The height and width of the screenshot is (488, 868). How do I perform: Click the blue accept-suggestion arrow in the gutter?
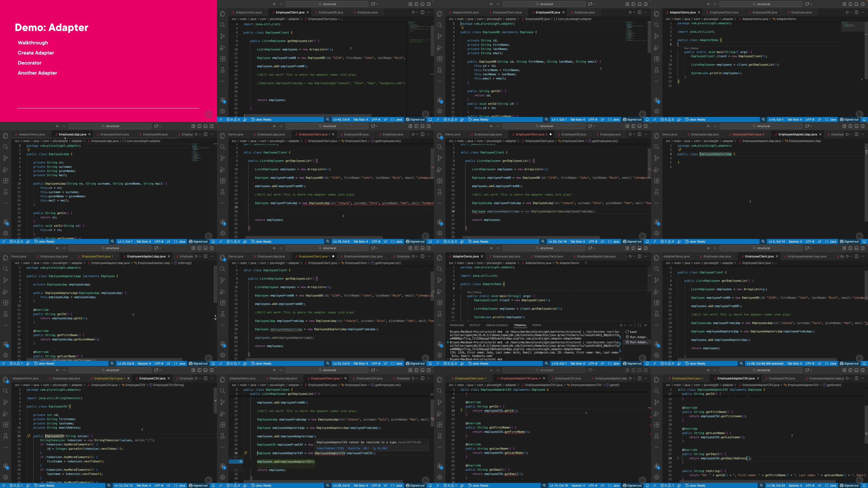click(240, 461)
